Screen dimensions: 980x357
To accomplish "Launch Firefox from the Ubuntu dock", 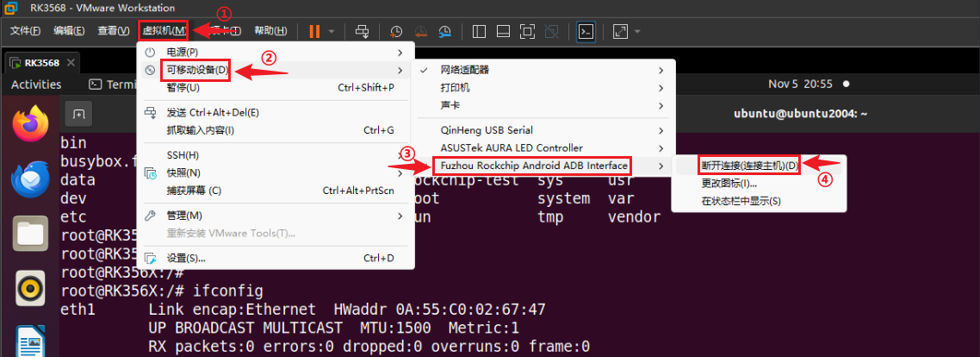I will click(x=31, y=124).
